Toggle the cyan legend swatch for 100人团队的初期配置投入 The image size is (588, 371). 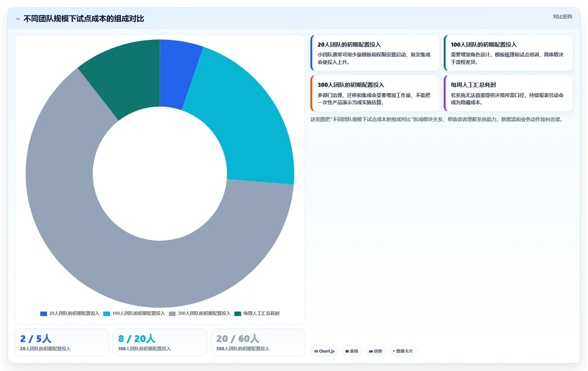tap(107, 313)
